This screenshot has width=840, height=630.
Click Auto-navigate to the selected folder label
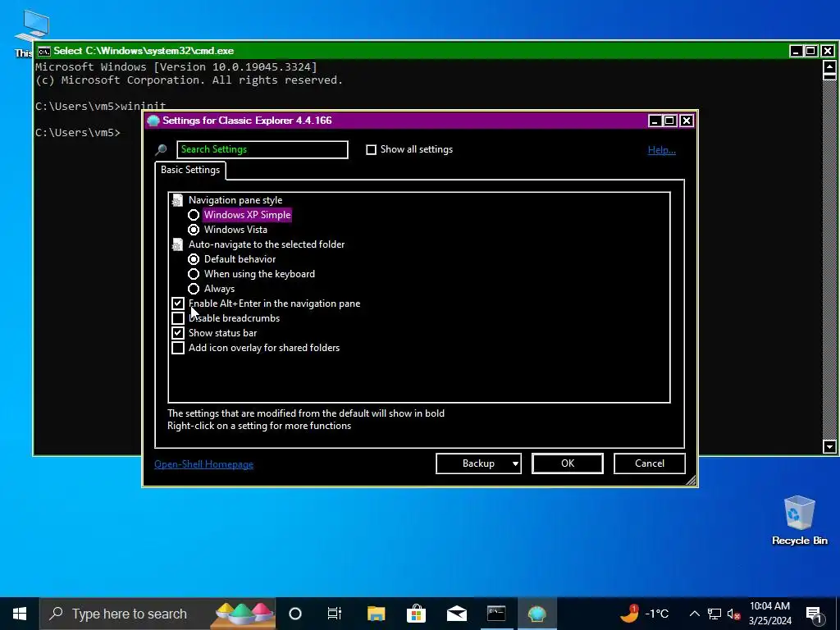267,244
